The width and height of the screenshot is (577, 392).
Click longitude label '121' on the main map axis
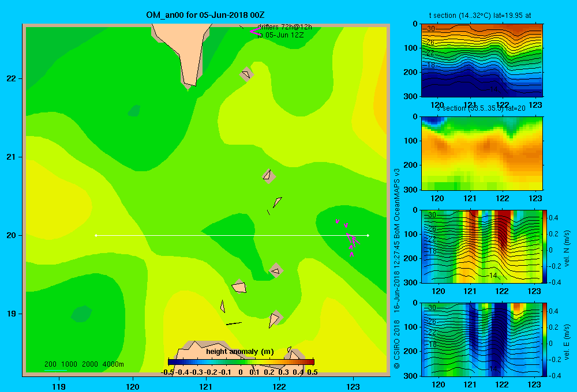tap(206, 386)
